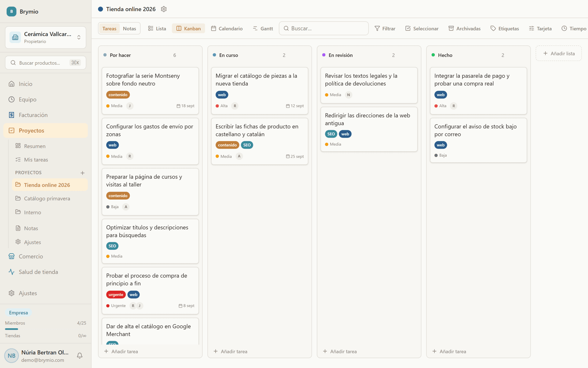Open Facturación billing icon in sidebar

pos(12,115)
